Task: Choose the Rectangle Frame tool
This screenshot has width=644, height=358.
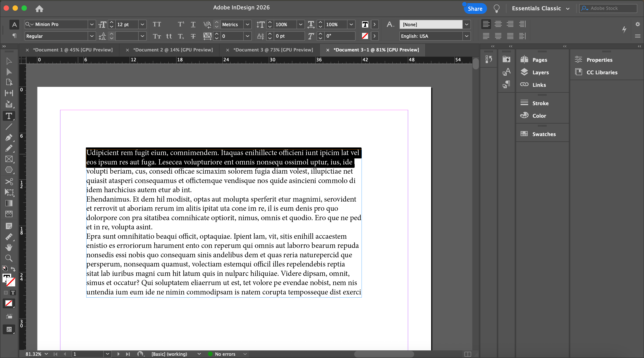Action: pyautogui.click(x=9, y=159)
